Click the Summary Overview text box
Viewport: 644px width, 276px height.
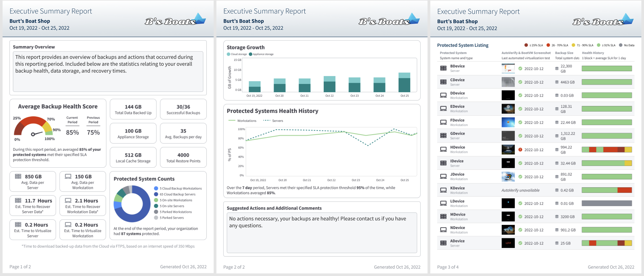108,71
